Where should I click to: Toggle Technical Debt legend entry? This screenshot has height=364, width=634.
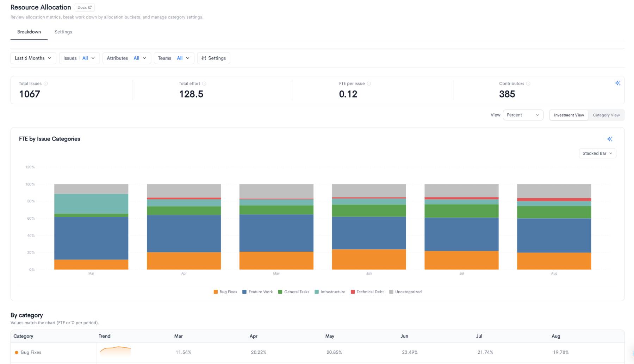pos(367,292)
